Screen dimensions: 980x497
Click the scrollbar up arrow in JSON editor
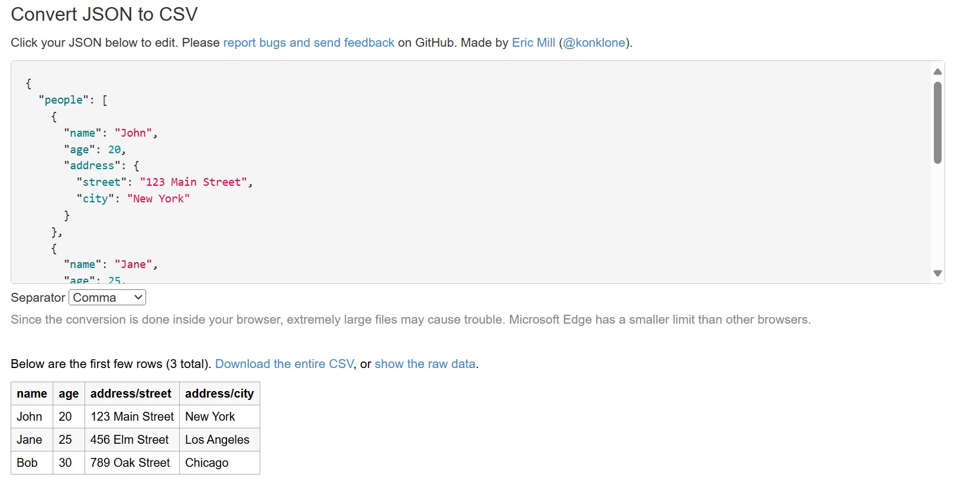pos(937,72)
